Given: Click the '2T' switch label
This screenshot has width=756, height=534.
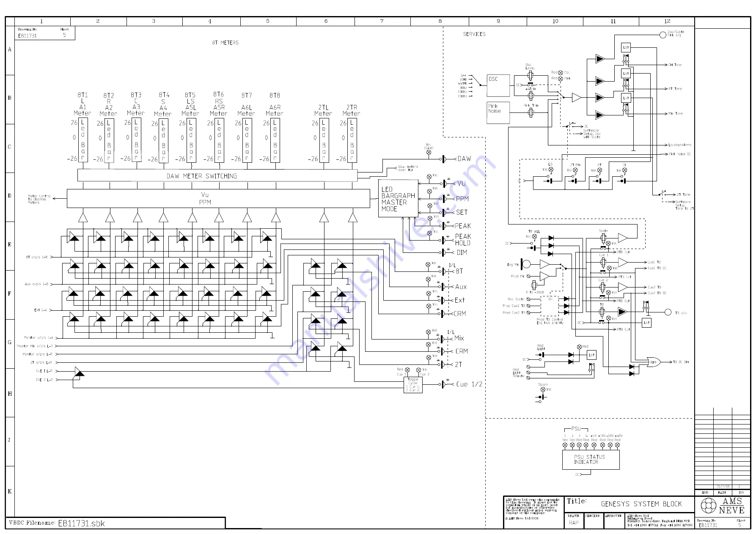Looking at the screenshot, I should (458, 364).
